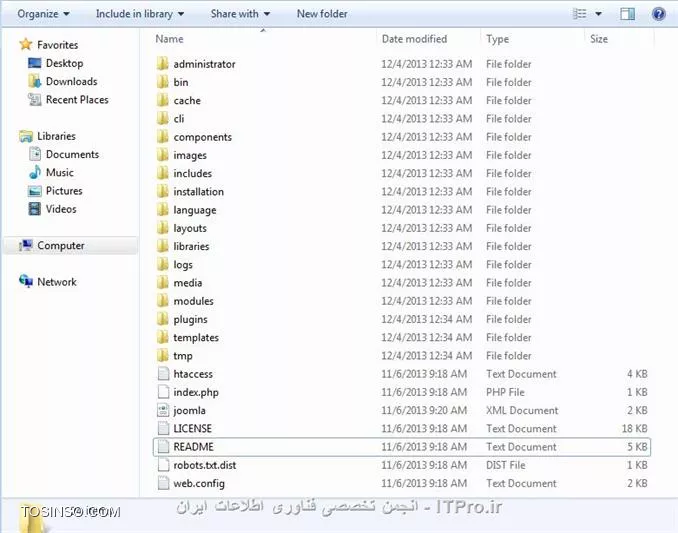Toggle the preview pane icon
This screenshot has width=678, height=533.
coord(627,14)
